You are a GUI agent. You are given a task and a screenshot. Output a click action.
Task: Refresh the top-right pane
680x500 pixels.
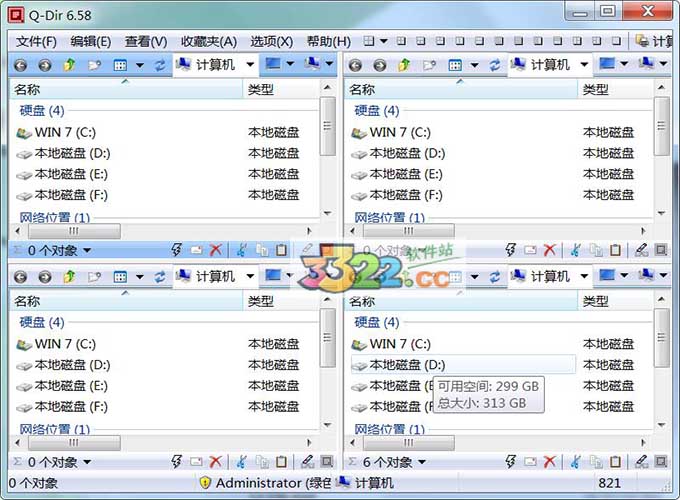495,65
